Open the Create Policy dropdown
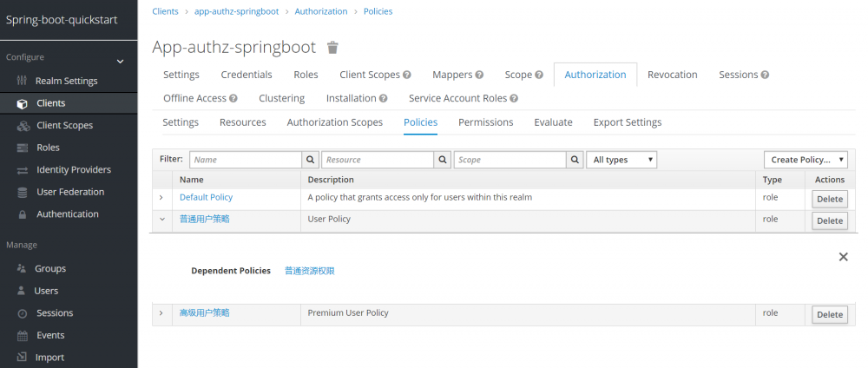The height and width of the screenshot is (368, 868). pos(806,160)
